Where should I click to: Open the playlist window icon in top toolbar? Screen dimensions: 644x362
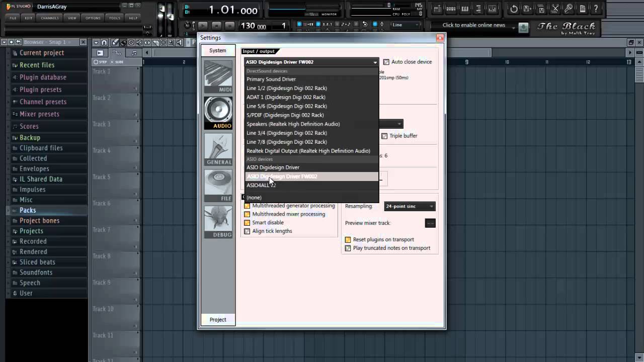point(438,9)
